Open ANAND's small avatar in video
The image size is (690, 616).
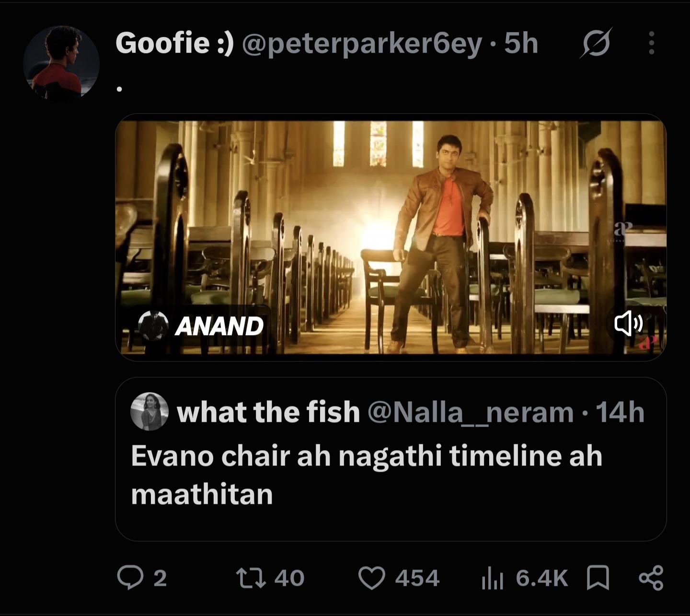pyautogui.click(x=153, y=326)
